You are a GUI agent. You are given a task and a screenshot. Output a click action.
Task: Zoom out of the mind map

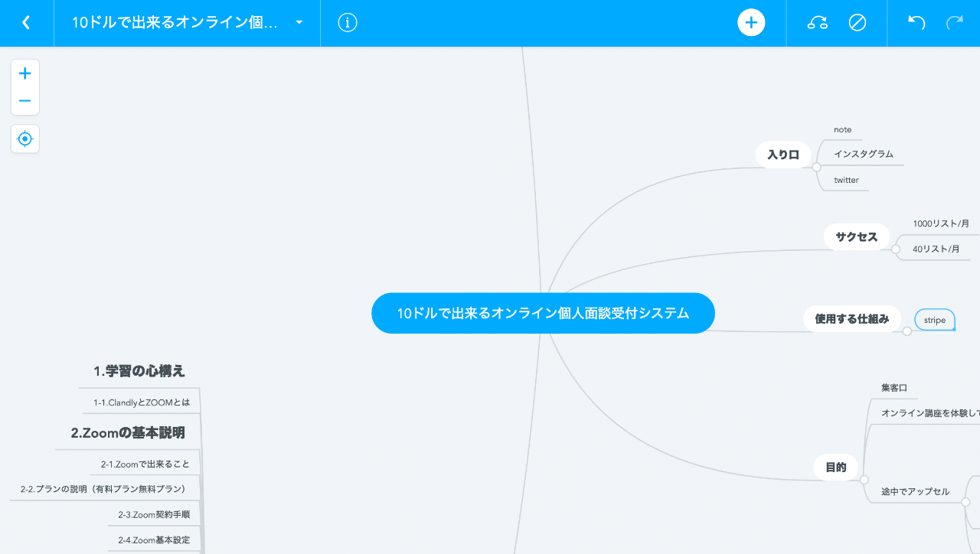[x=25, y=101]
